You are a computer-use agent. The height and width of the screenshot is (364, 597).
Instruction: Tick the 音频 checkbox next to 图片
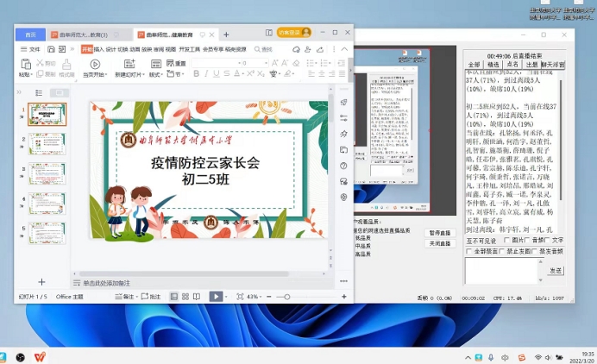527,240
